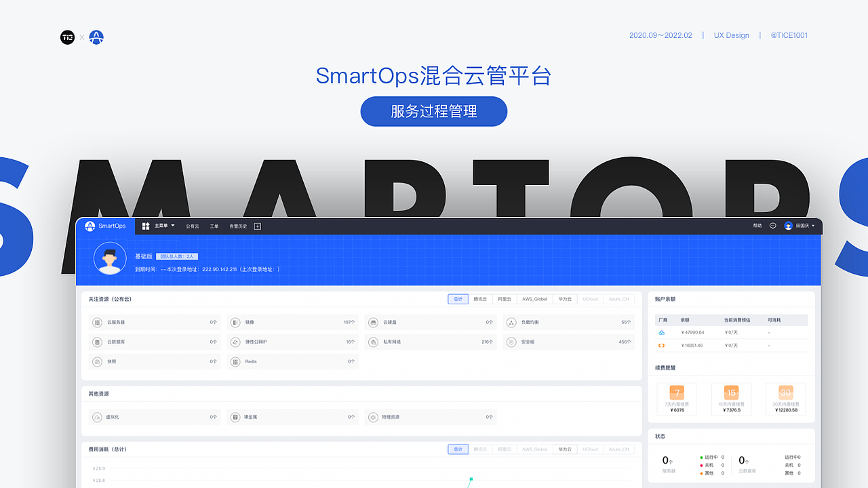
Task: Select Azure_CN tab in 关注资源 panel
Action: click(x=618, y=299)
